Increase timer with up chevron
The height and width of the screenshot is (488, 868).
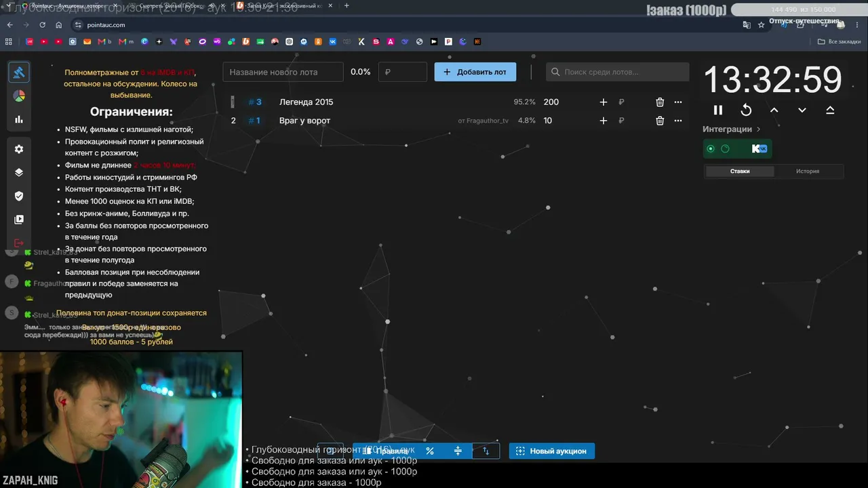tap(774, 110)
